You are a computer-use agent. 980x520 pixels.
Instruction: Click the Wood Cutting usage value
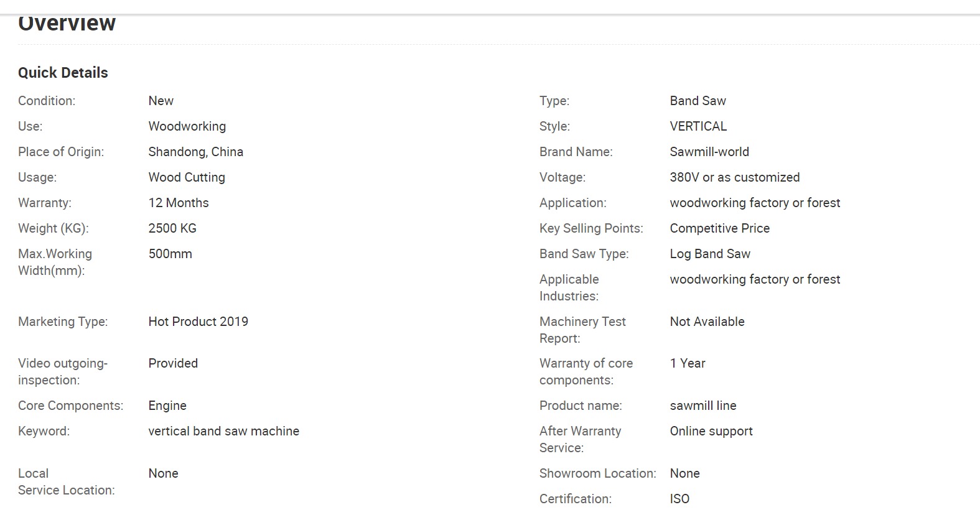[x=186, y=177]
